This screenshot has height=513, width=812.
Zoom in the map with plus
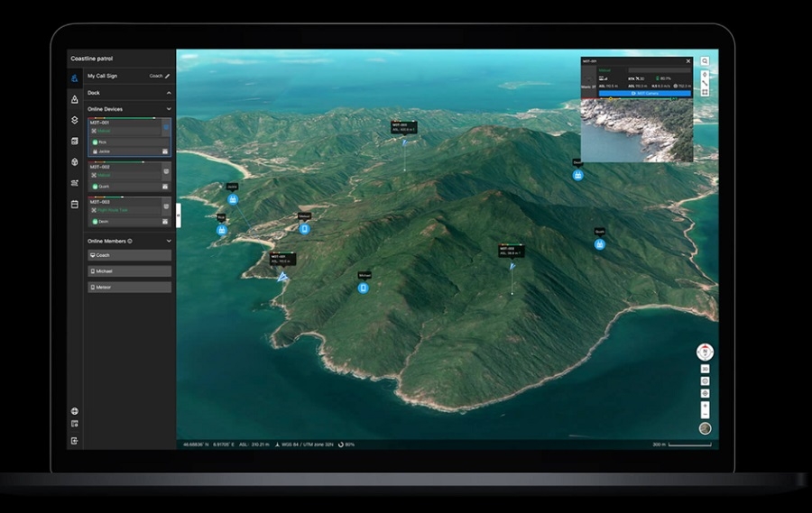point(705,406)
